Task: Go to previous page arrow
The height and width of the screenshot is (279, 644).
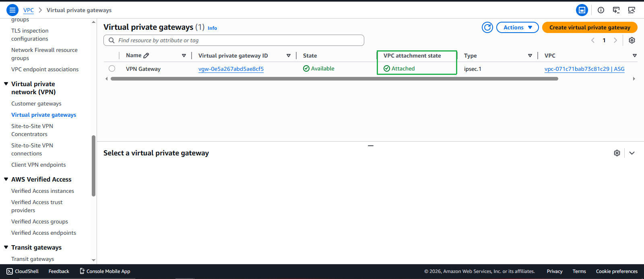Action: pos(593,40)
